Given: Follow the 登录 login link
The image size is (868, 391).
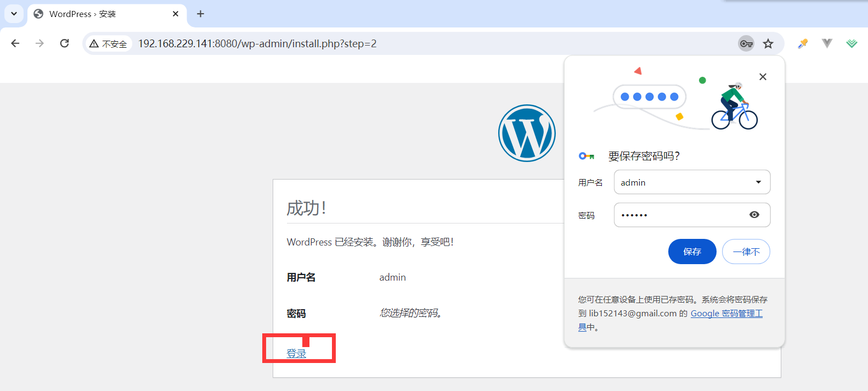Looking at the screenshot, I should click(296, 354).
